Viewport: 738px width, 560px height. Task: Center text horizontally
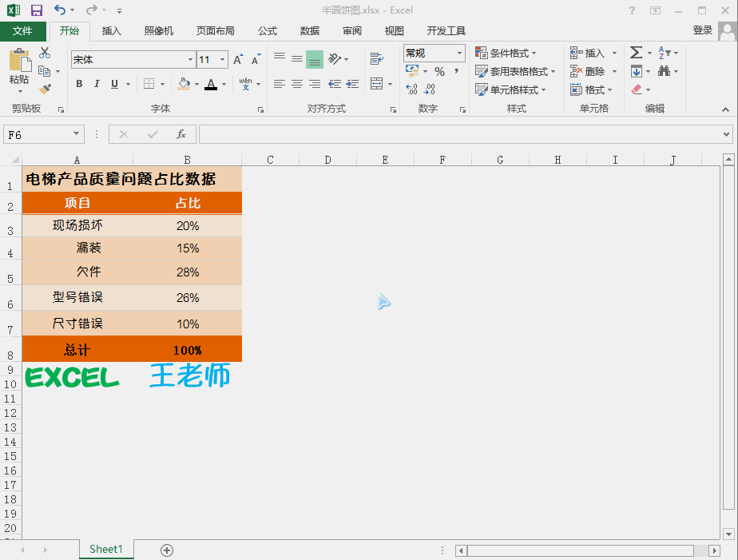click(x=297, y=84)
